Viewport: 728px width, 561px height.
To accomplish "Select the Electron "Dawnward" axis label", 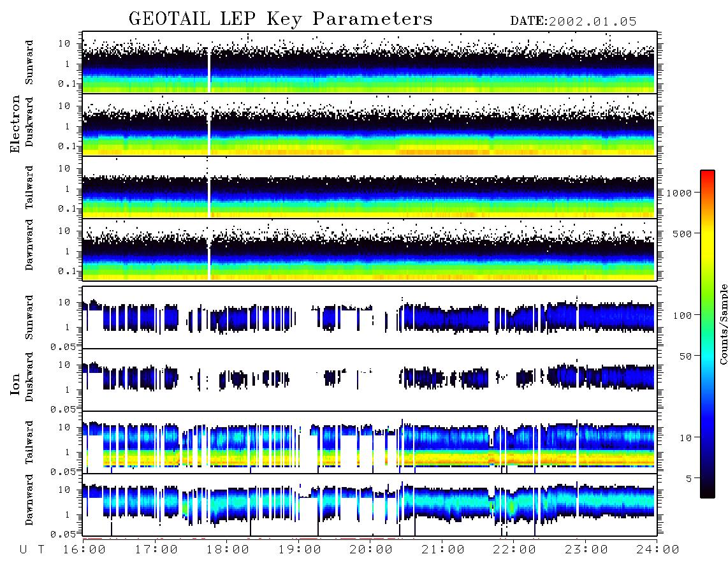I will pos(29,245).
